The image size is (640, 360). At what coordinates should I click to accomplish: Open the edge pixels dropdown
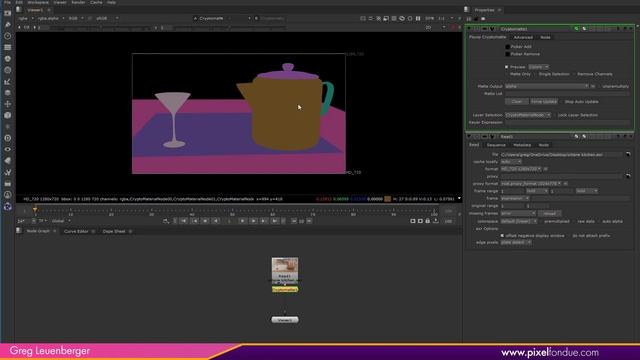coord(516,242)
